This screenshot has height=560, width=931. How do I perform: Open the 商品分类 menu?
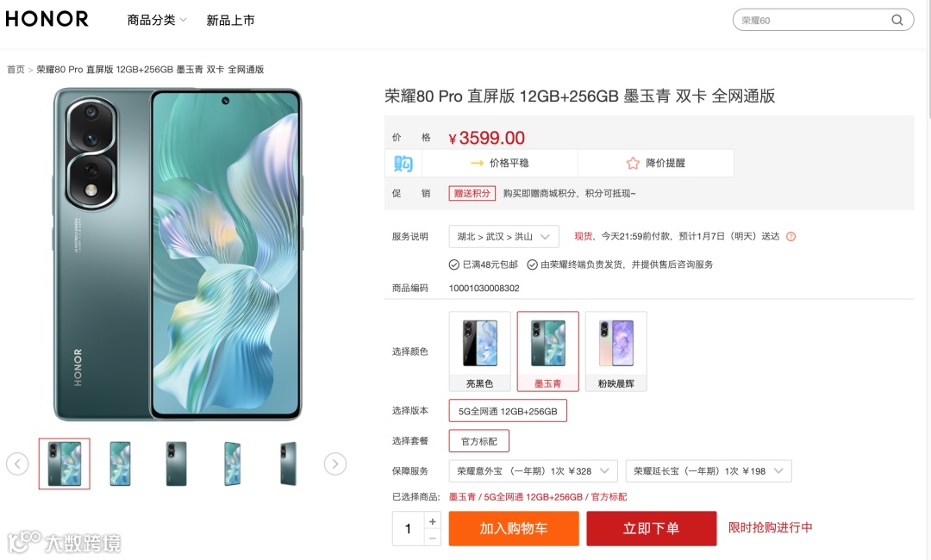click(x=157, y=20)
